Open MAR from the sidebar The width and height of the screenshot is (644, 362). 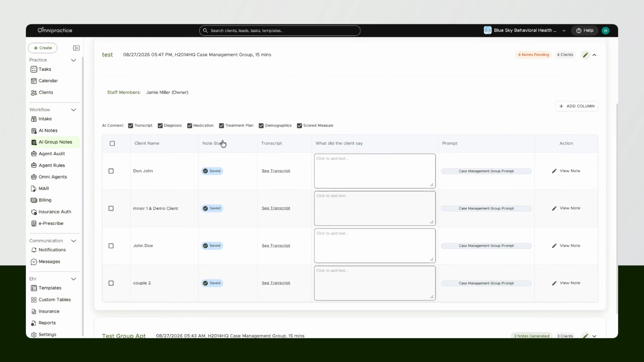[43, 188]
